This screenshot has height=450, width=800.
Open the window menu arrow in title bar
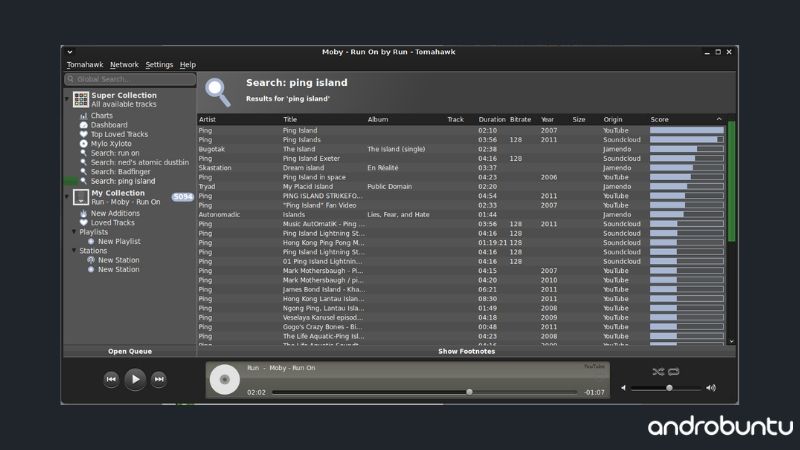[x=70, y=52]
